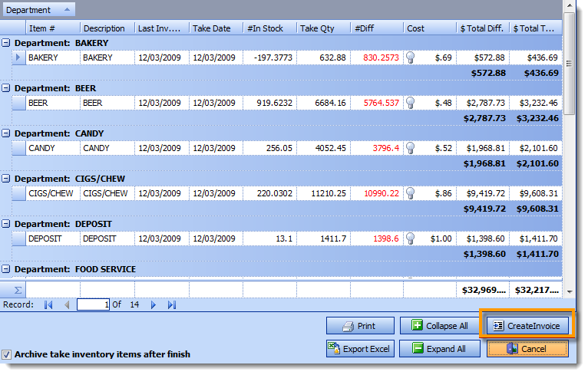Go to last record navigation arrow

pos(171,305)
